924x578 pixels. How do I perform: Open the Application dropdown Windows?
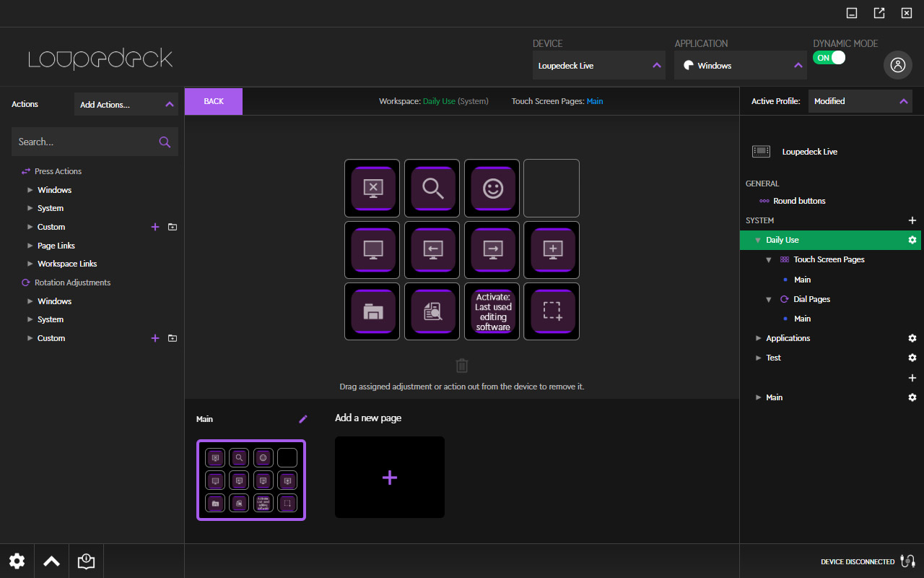tap(741, 65)
